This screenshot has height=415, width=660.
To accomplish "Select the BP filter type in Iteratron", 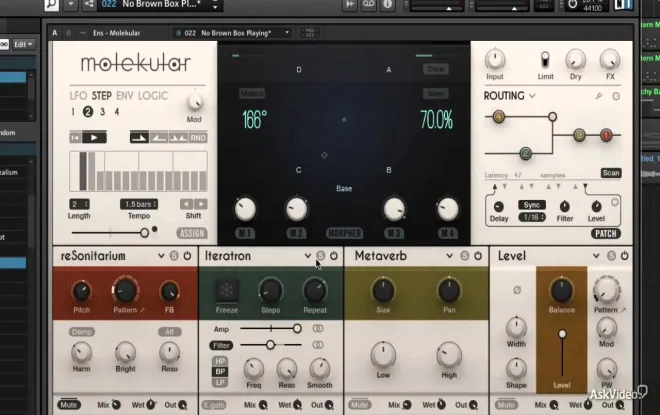I will tap(220, 372).
